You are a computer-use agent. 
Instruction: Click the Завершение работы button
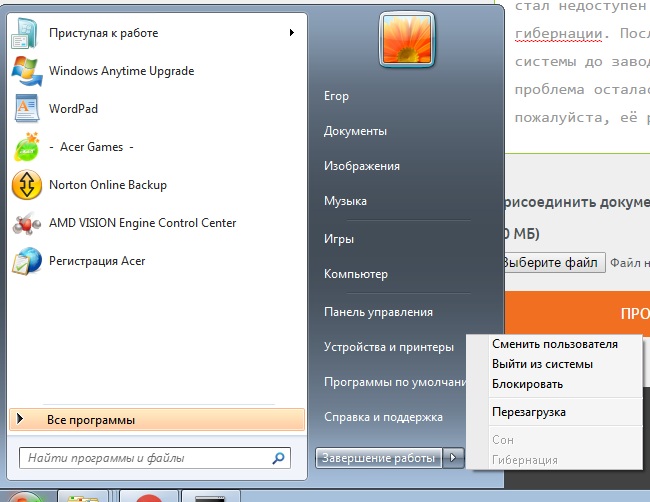(378, 458)
